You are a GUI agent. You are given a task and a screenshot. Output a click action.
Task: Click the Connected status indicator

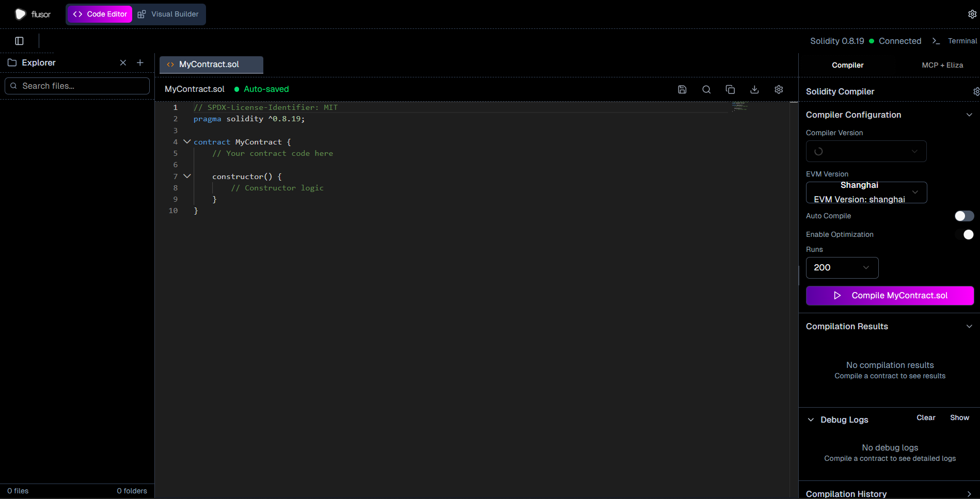pos(895,41)
